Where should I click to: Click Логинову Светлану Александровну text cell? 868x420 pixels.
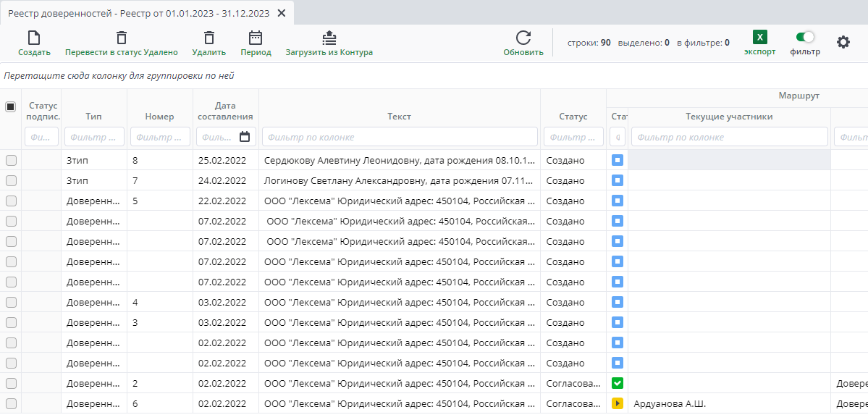coord(400,180)
